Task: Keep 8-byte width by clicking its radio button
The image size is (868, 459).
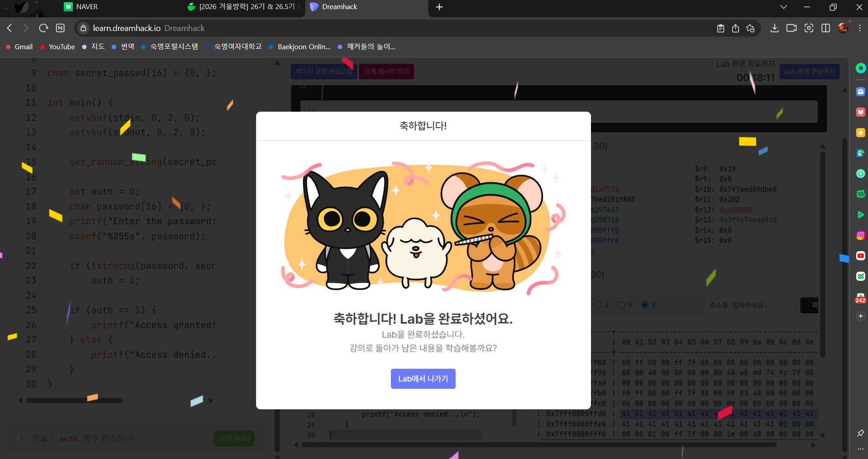Action: (x=645, y=304)
